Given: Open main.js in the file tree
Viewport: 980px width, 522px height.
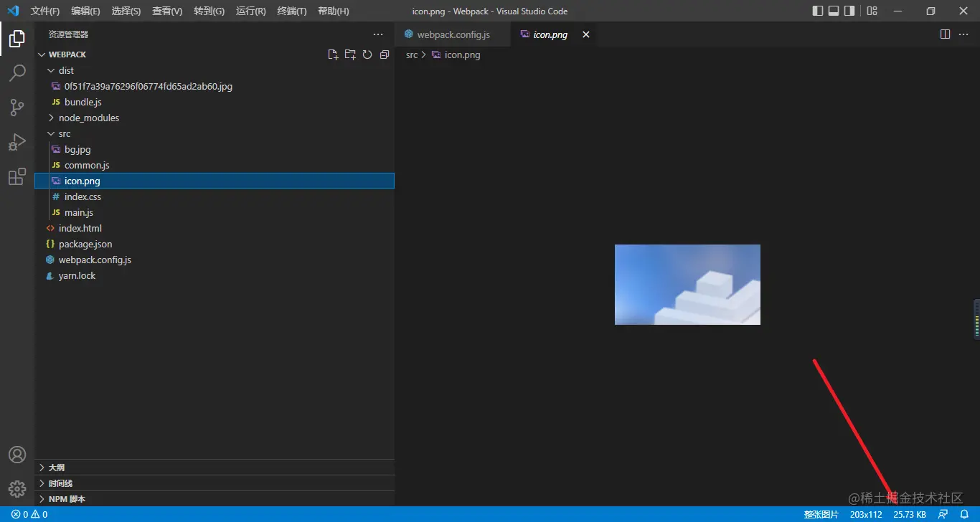Looking at the screenshot, I should (215, 212).
